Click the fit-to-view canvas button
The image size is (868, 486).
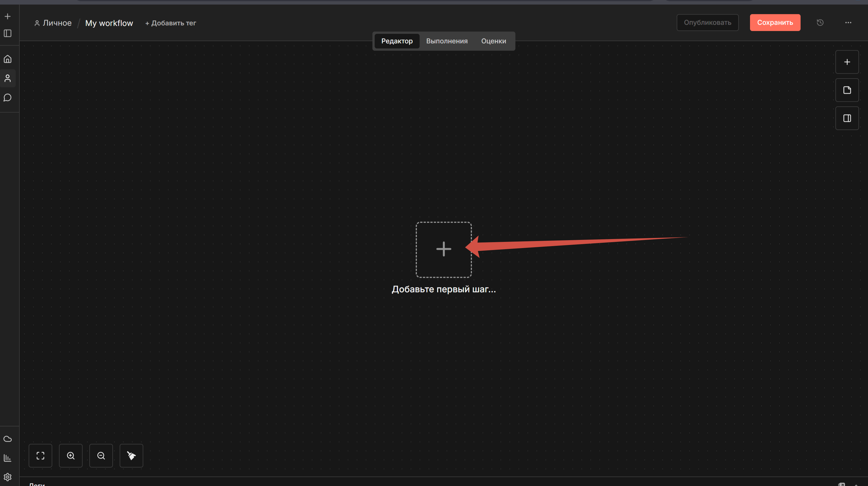[x=40, y=456]
